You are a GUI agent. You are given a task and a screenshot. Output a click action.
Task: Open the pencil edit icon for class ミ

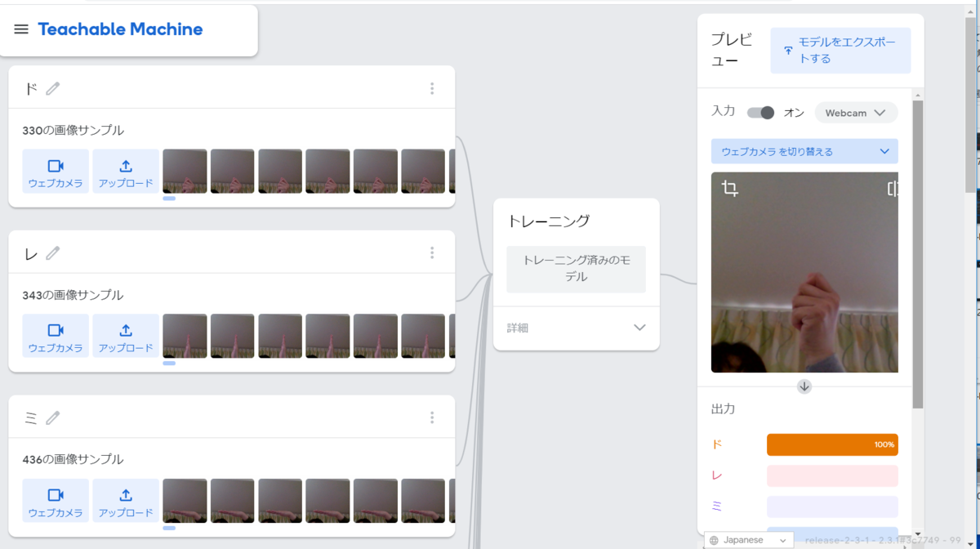(51, 417)
